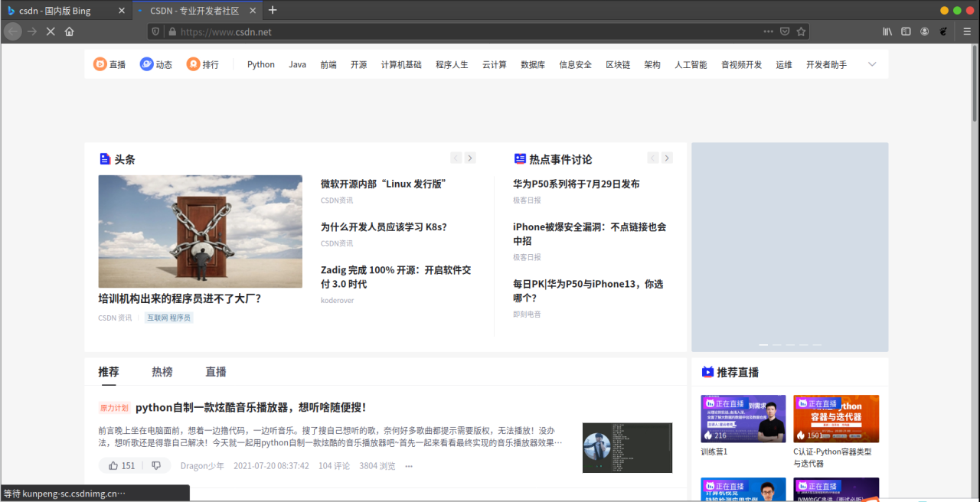Open page actions three-dot menu in address bar
Screen dimensions: 980x502
pyautogui.click(x=768, y=31)
